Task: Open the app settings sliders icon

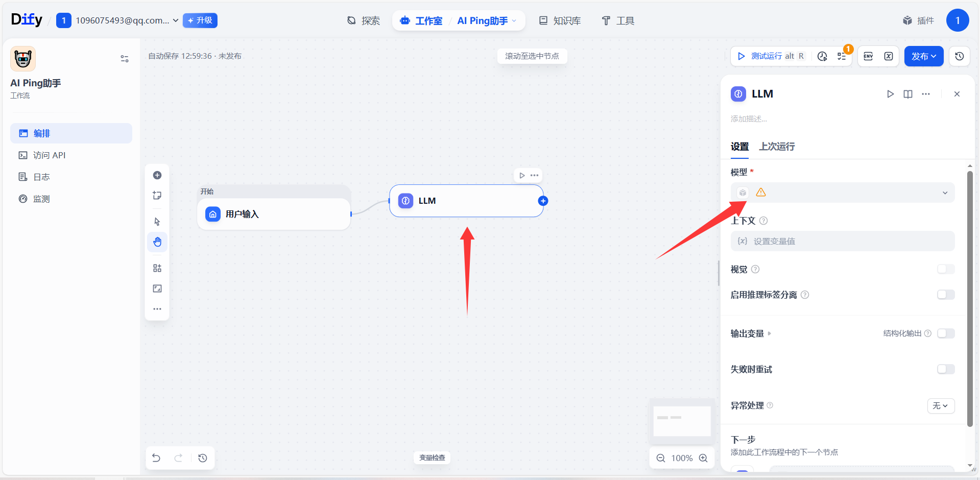Action: 125,59
